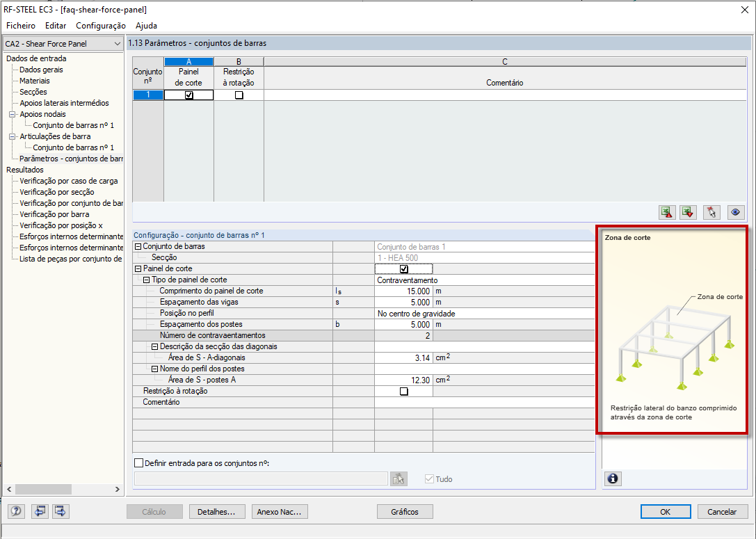Open the Ficheiro menu
The width and height of the screenshot is (756, 539).
click(x=21, y=26)
